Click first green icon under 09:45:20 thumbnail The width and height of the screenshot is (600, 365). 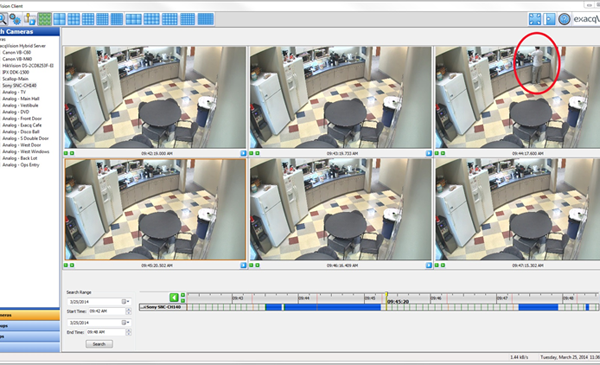[x=66, y=265]
